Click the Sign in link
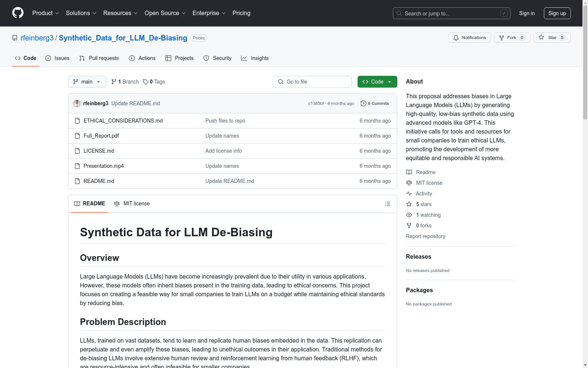 527,13
